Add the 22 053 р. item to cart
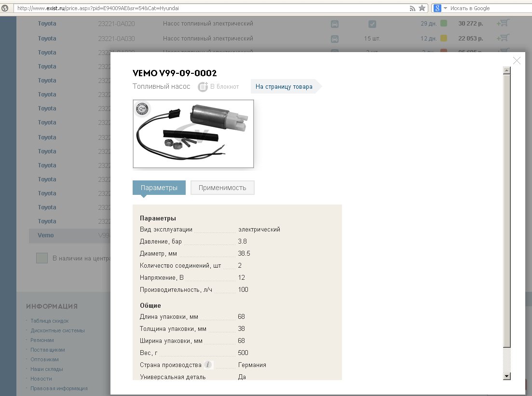Viewport: 532px width, 396px height. (503, 38)
